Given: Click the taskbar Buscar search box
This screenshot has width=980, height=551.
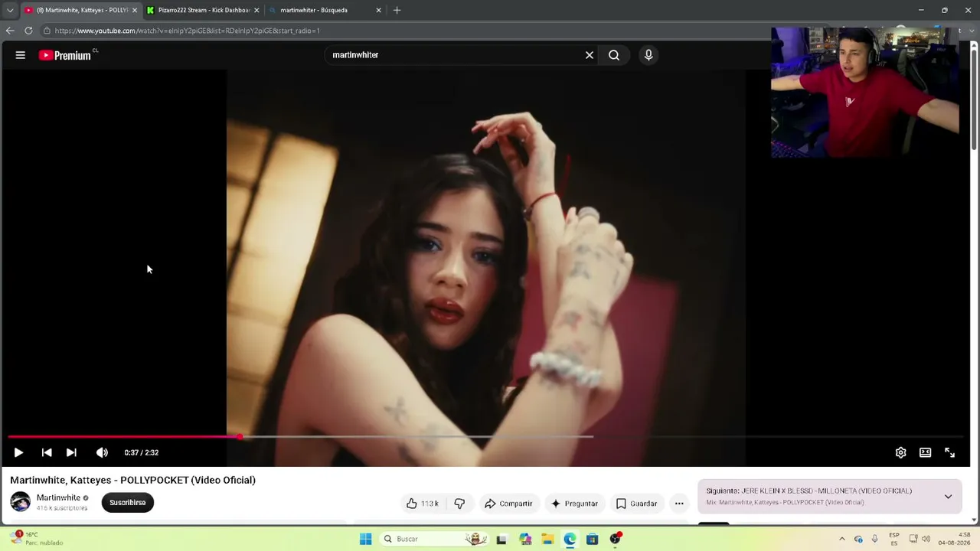Looking at the screenshot, I should pyautogui.click(x=435, y=539).
